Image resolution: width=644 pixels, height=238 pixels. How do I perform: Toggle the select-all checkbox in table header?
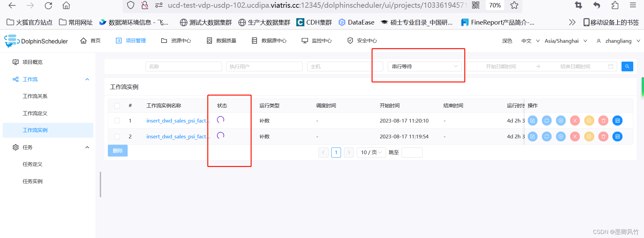[x=117, y=106]
